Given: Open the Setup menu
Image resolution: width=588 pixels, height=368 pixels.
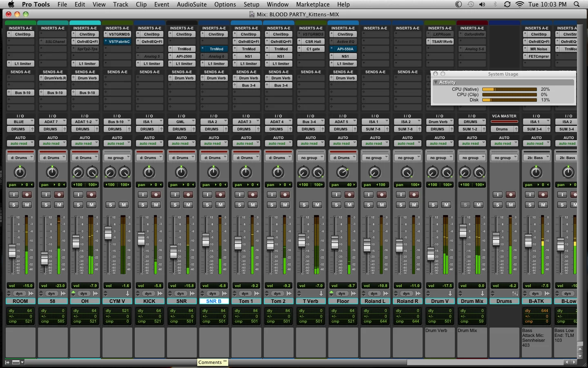Looking at the screenshot, I should (x=252, y=4).
